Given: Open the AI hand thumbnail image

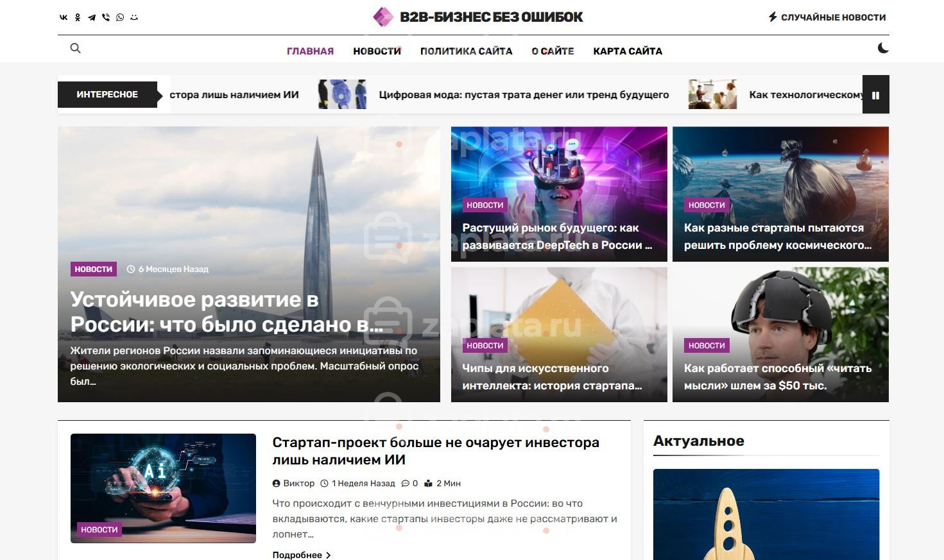Looking at the screenshot, I should click(x=163, y=488).
